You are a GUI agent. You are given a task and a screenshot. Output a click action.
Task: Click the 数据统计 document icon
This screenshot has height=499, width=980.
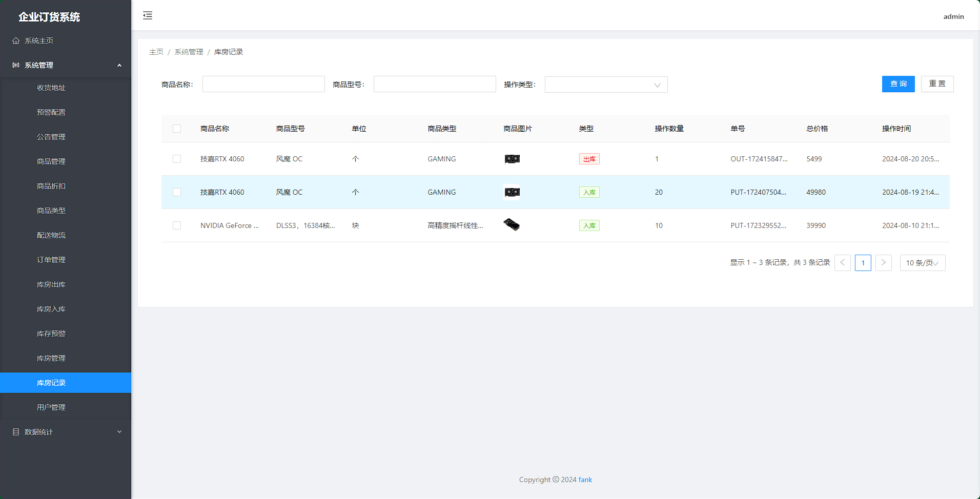click(16, 432)
